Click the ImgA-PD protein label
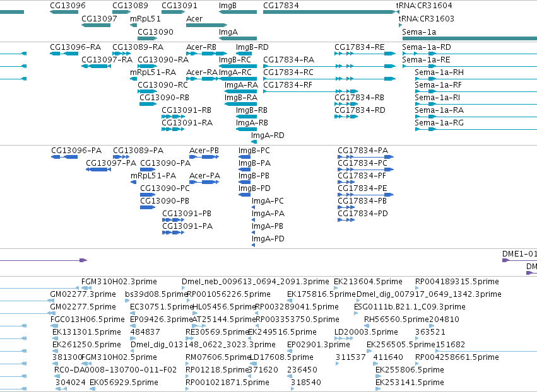 click(268, 239)
